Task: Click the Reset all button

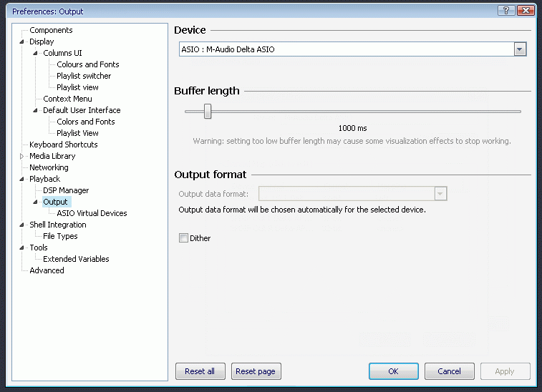Action: [200, 371]
